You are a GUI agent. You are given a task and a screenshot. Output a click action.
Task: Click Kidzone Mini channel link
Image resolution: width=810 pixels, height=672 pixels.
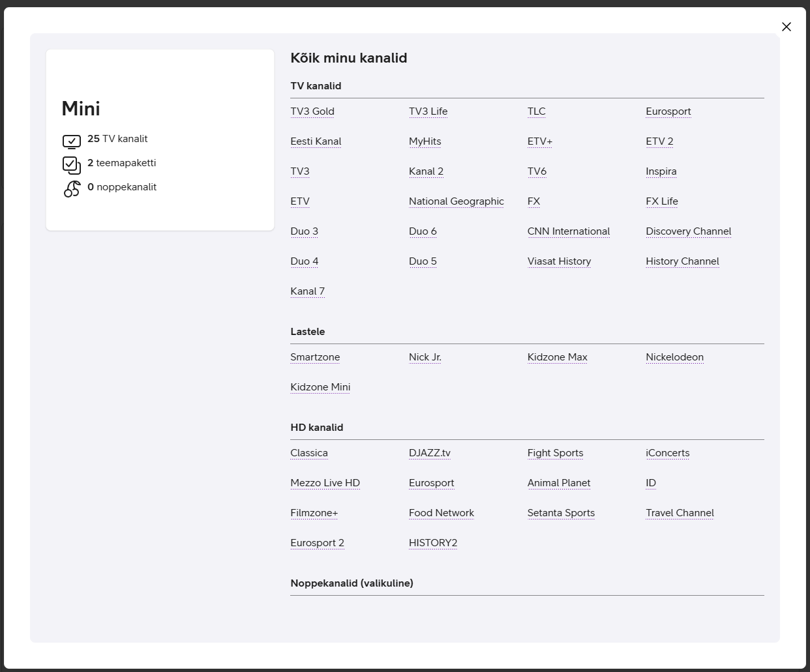point(320,387)
